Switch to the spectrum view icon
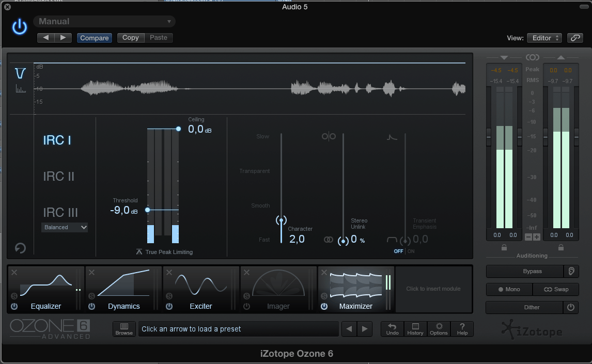Viewport: 592px width, 364px height. point(20,89)
